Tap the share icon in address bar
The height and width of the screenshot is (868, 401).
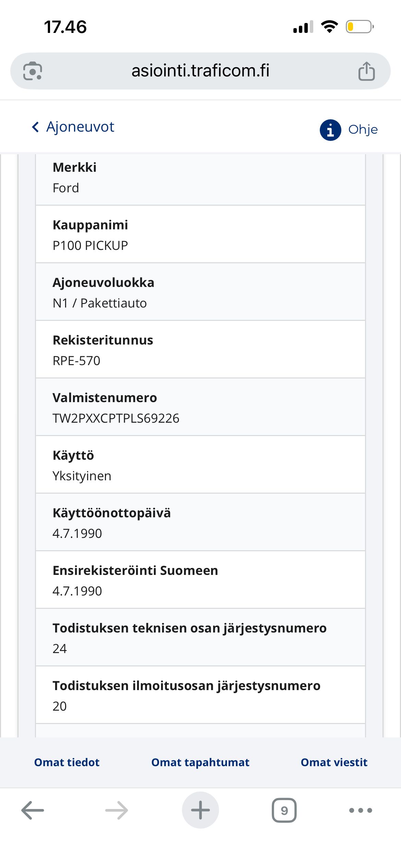coord(366,71)
